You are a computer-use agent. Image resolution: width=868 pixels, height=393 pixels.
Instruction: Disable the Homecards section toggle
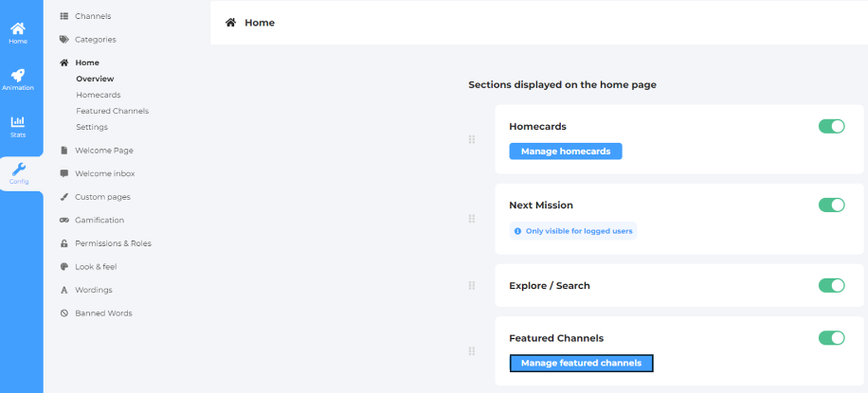831,126
